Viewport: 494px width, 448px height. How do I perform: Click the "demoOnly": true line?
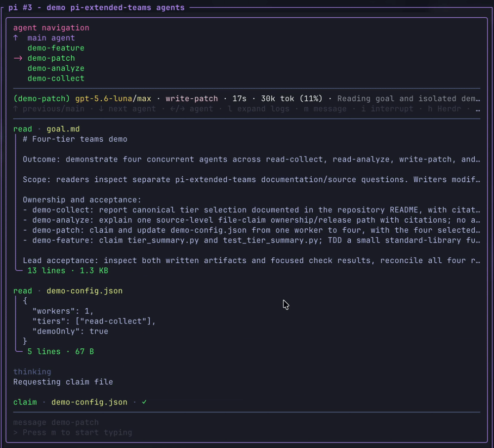point(70,331)
